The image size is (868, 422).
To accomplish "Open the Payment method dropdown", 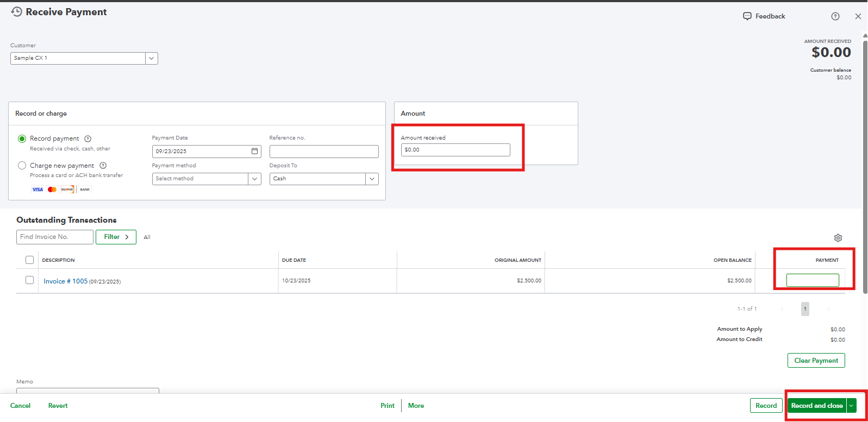I will pyautogui.click(x=254, y=179).
